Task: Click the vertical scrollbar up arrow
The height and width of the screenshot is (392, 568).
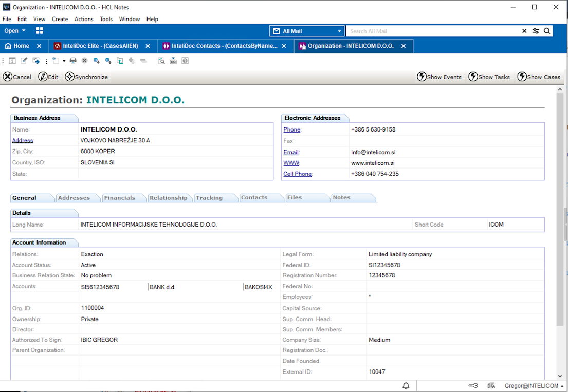Action: click(560, 89)
